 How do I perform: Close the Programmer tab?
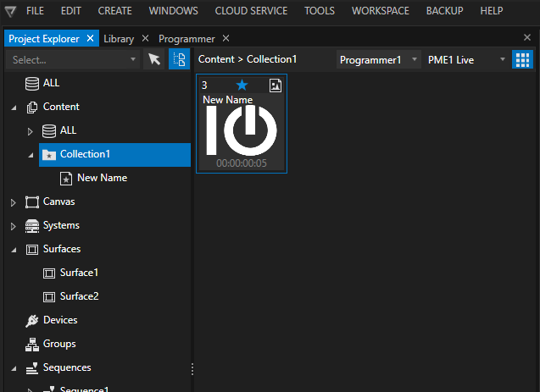tap(225, 38)
